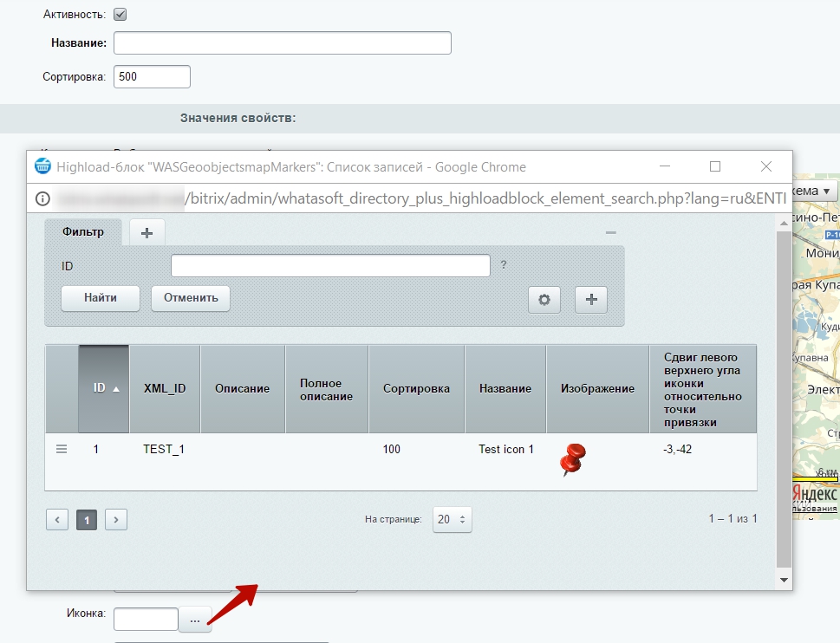The height and width of the screenshot is (643, 840).
Task: Click the gear settings icon in filter
Action: pos(544,299)
